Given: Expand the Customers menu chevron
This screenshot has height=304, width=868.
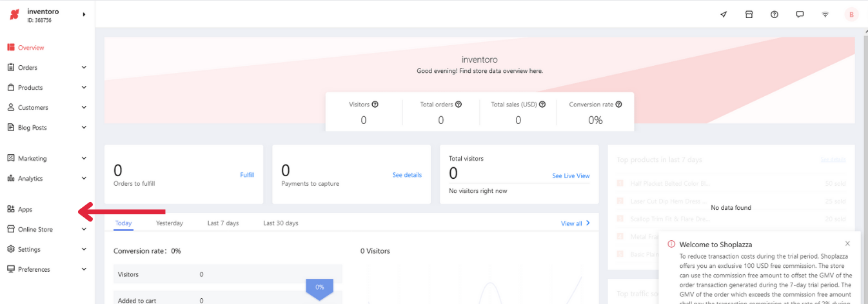Looking at the screenshot, I should (84, 107).
